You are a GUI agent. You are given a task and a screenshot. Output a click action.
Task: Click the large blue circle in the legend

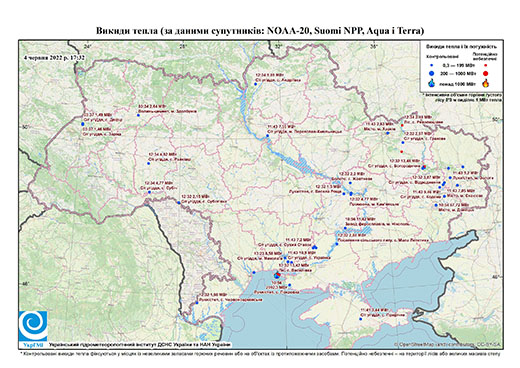point(432,73)
